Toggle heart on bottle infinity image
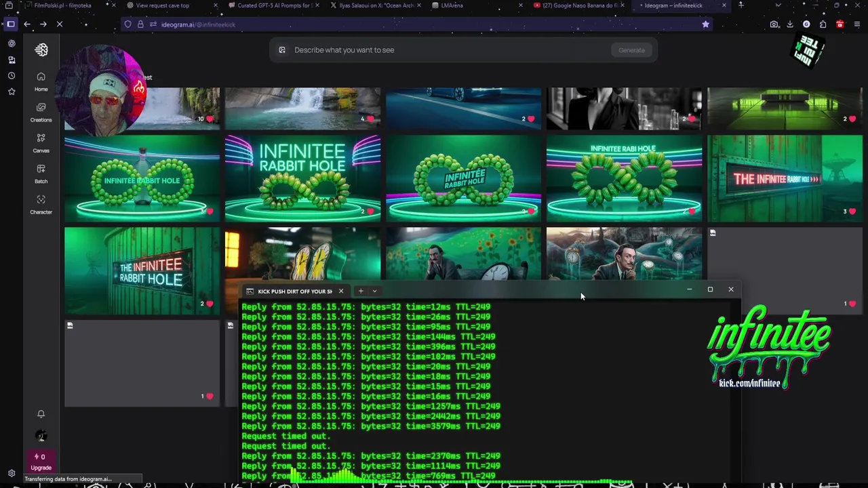 (x=210, y=211)
